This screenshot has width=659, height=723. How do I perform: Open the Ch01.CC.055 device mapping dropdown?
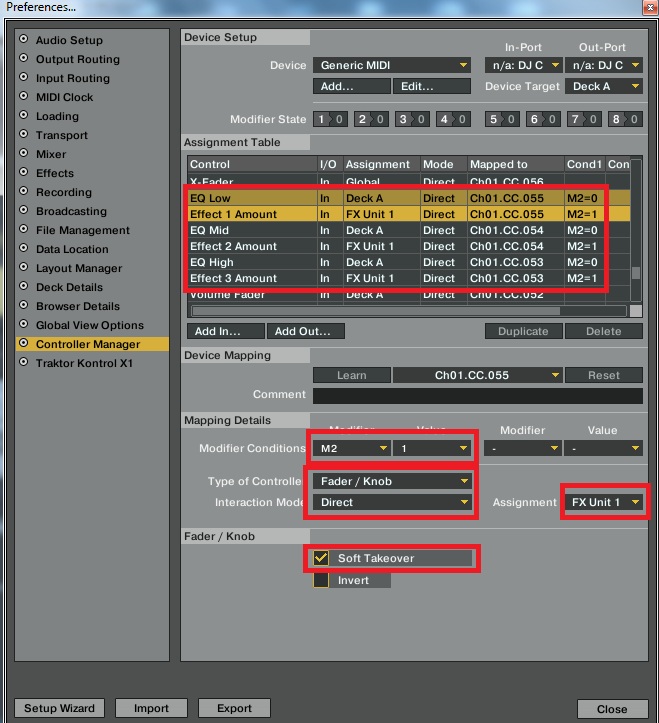(477, 375)
